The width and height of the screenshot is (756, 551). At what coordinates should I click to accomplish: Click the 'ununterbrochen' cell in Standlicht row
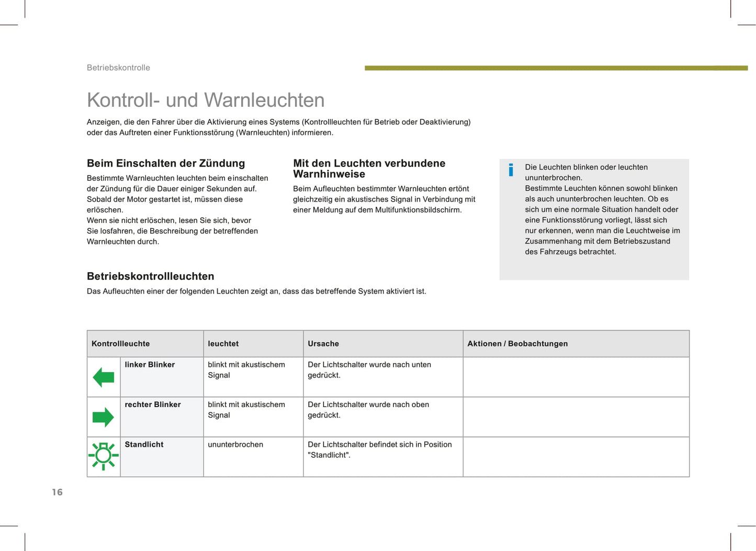253,457
